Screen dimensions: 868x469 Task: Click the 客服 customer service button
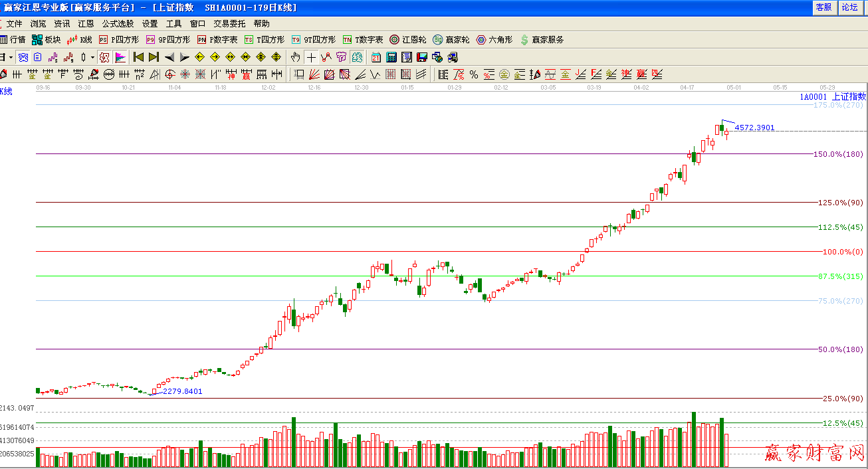823,7
